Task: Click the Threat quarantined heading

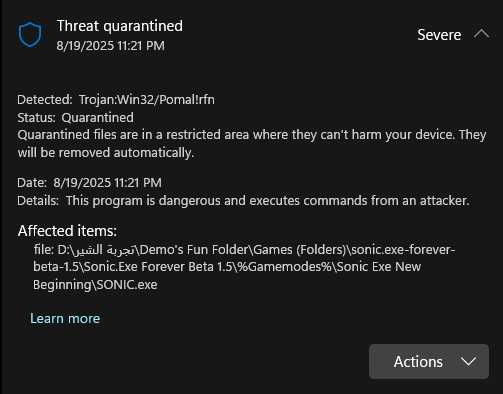Action: (120, 26)
